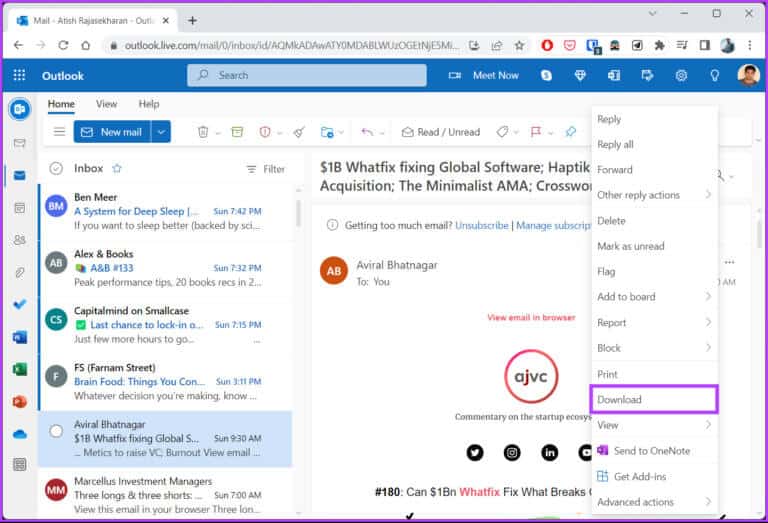This screenshot has height=523, width=768.
Task: Open a new browser tab
Action: click(192, 21)
